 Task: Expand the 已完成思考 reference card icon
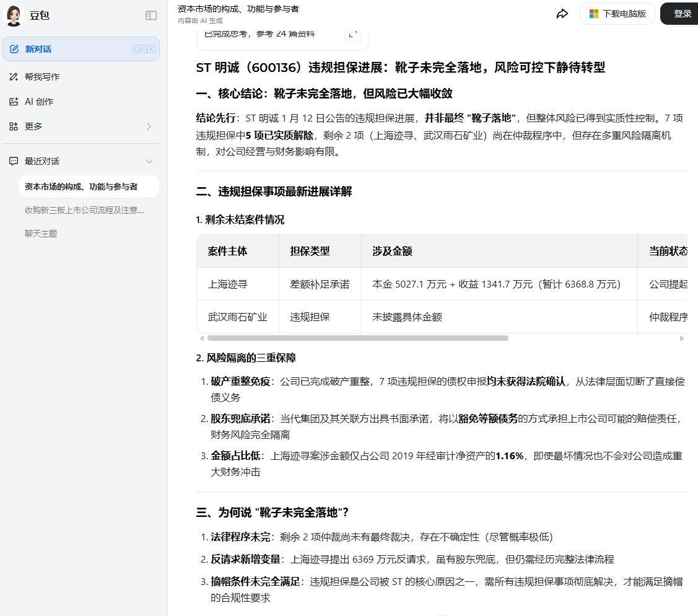(x=353, y=34)
